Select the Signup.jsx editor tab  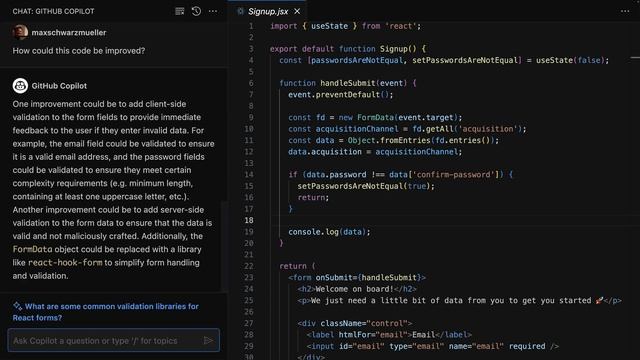pyautogui.click(x=268, y=11)
